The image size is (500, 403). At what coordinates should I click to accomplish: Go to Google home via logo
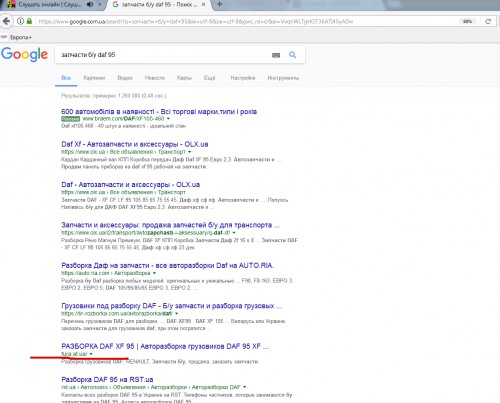24,55
